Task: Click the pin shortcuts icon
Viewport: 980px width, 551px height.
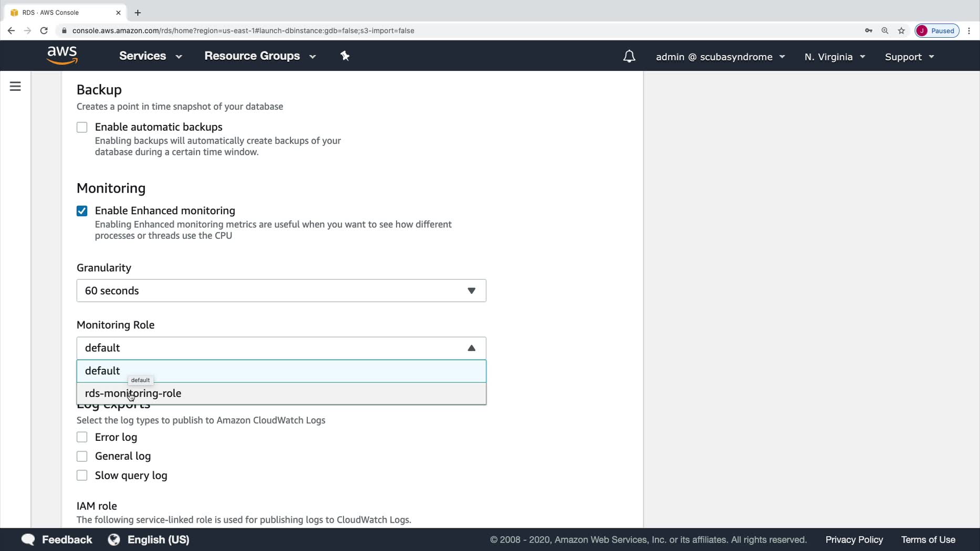Action: (x=345, y=56)
